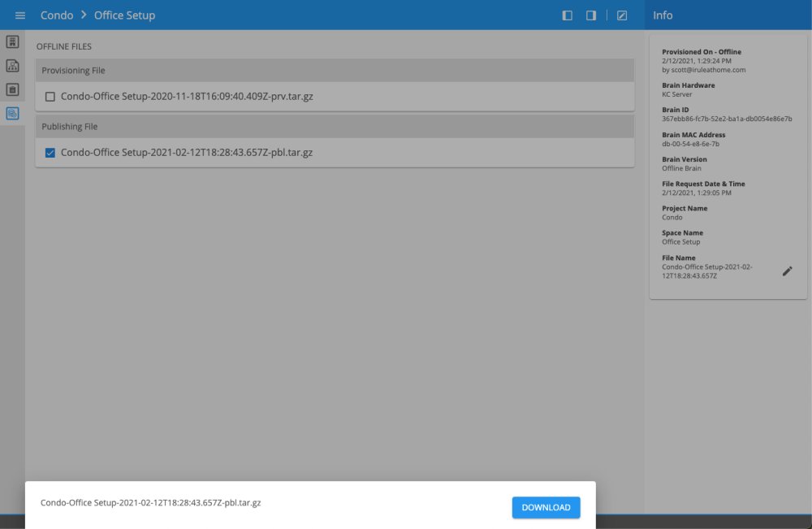Click the Publishing File section header
Screen dimensions: 812x529
tap(335, 127)
